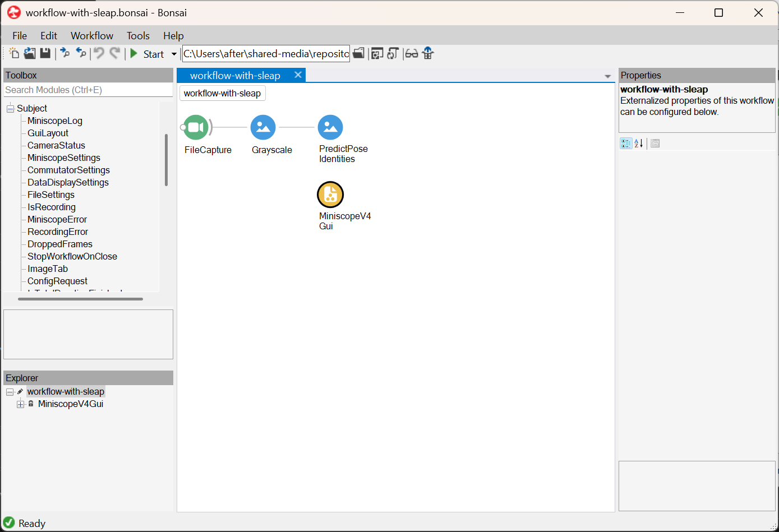Click the circular-arrows toolbar icon
This screenshot has width=779, height=532.
pyautogui.click(x=393, y=53)
